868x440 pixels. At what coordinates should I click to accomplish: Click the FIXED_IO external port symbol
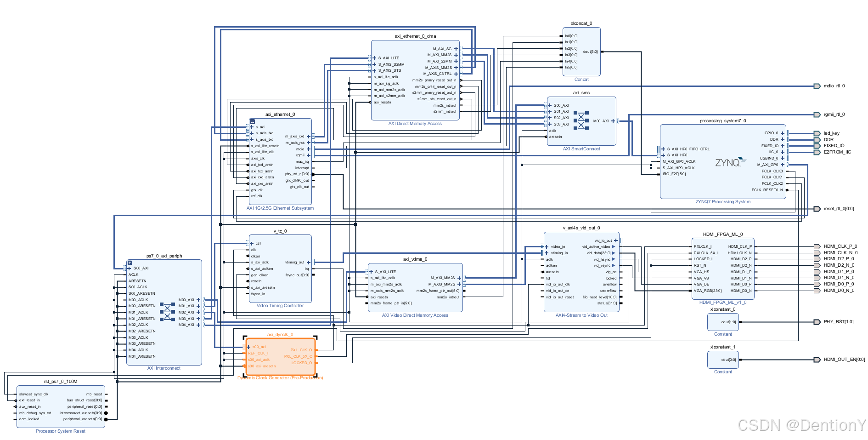(817, 146)
